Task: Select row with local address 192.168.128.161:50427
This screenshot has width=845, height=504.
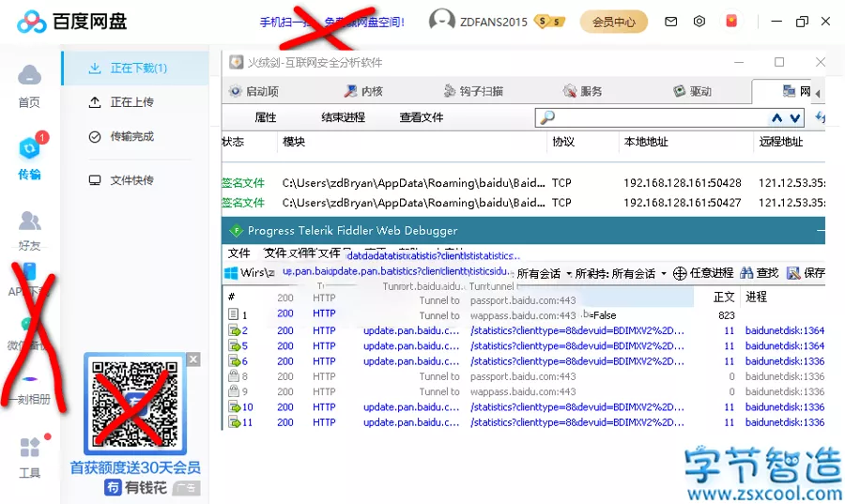Action: point(523,203)
